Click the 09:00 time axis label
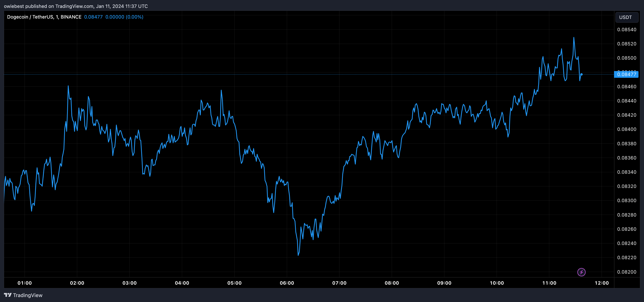 tap(444, 283)
